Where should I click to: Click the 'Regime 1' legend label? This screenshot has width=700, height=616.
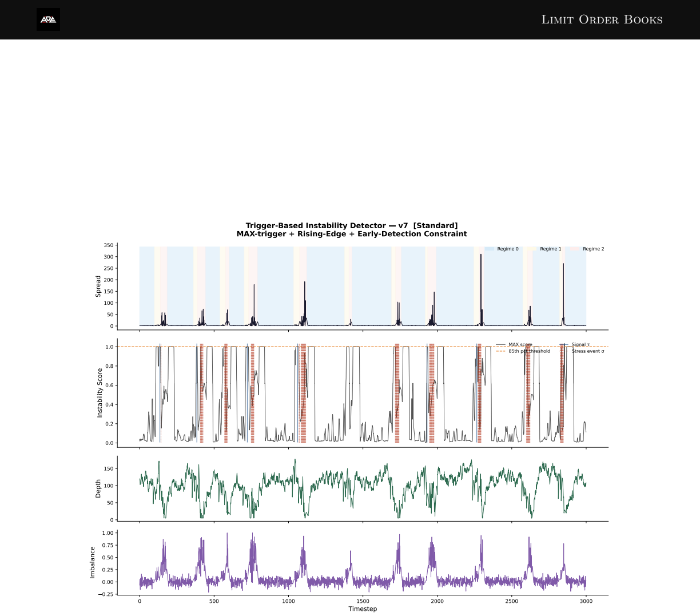pyautogui.click(x=551, y=249)
